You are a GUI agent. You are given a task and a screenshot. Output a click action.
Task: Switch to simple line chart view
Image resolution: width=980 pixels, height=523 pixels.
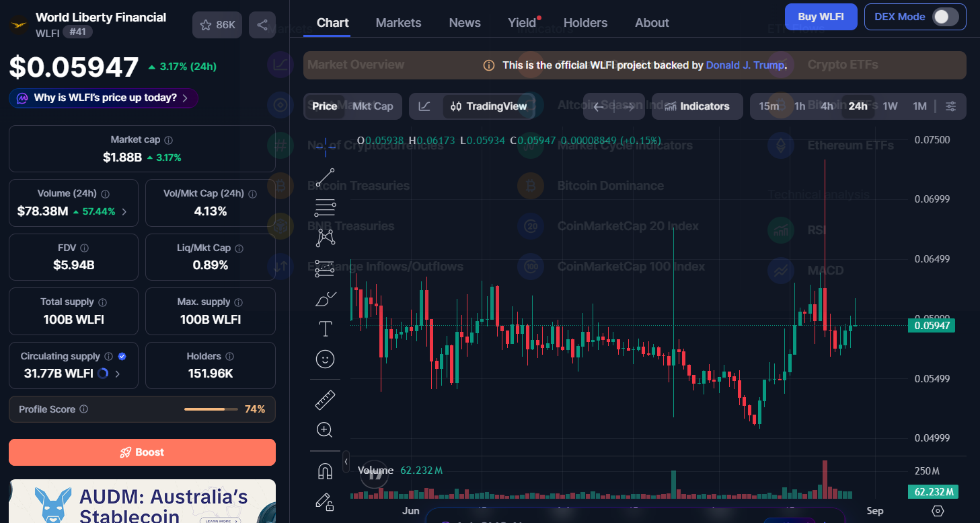(x=424, y=106)
